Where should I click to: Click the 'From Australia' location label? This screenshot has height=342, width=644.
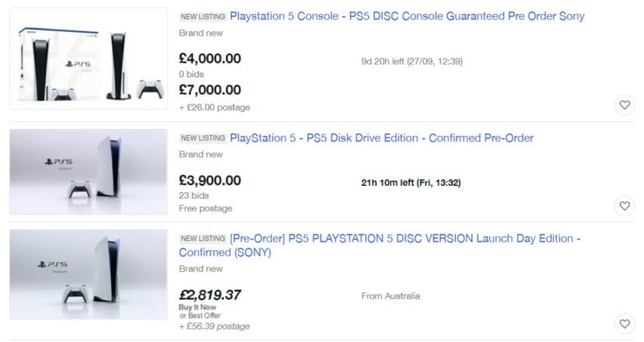pos(391,296)
